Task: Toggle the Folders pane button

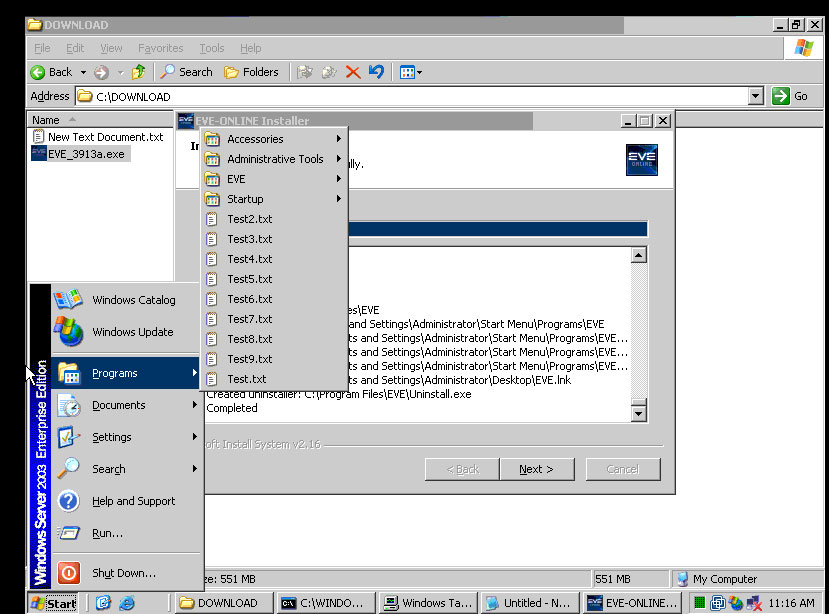Action: (x=252, y=72)
